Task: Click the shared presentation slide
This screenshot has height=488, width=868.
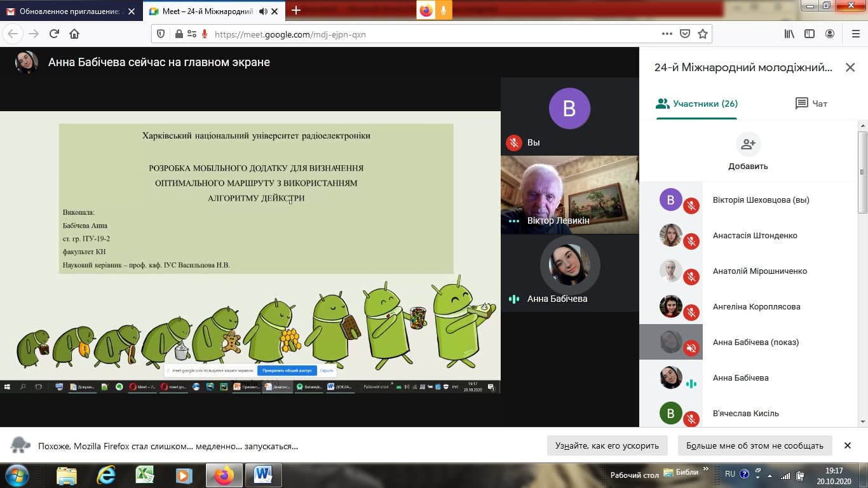Action: 250,252
